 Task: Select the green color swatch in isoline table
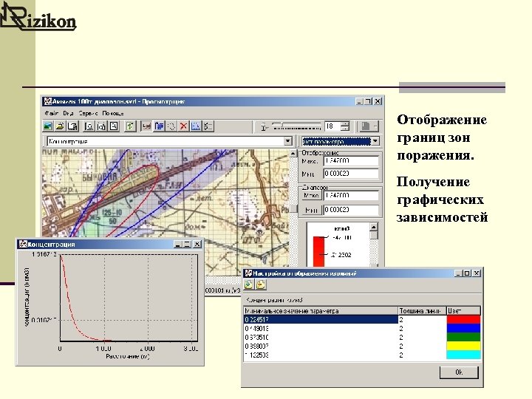(463, 337)
